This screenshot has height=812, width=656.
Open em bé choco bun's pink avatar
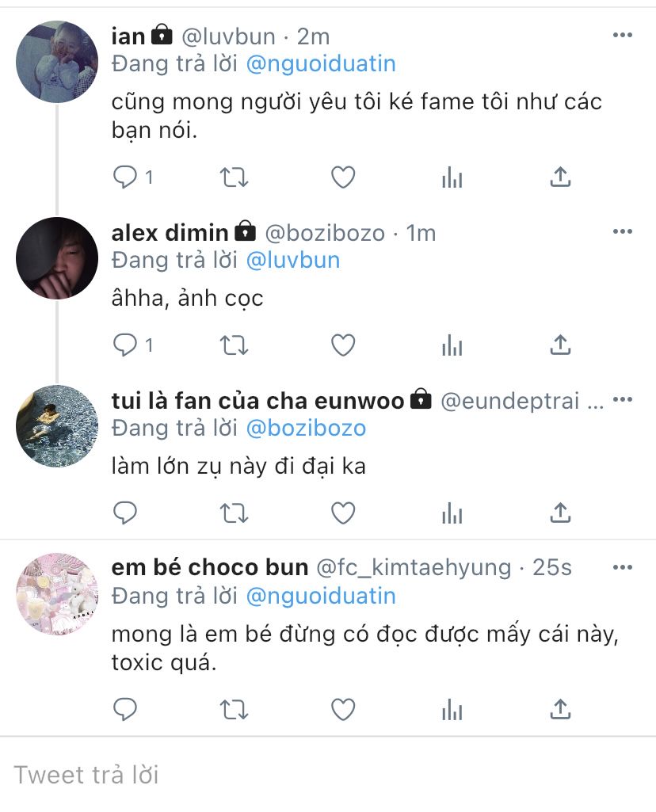tap(57, 593)
